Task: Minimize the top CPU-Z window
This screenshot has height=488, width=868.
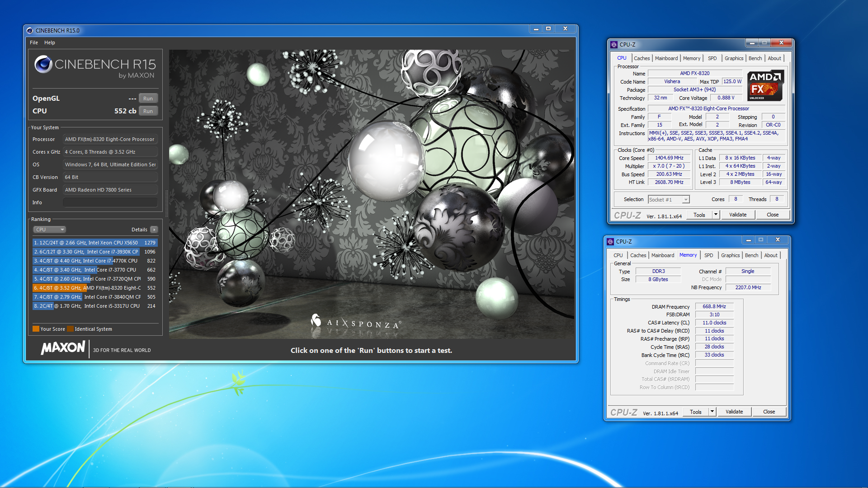Action: coord(752,43)
